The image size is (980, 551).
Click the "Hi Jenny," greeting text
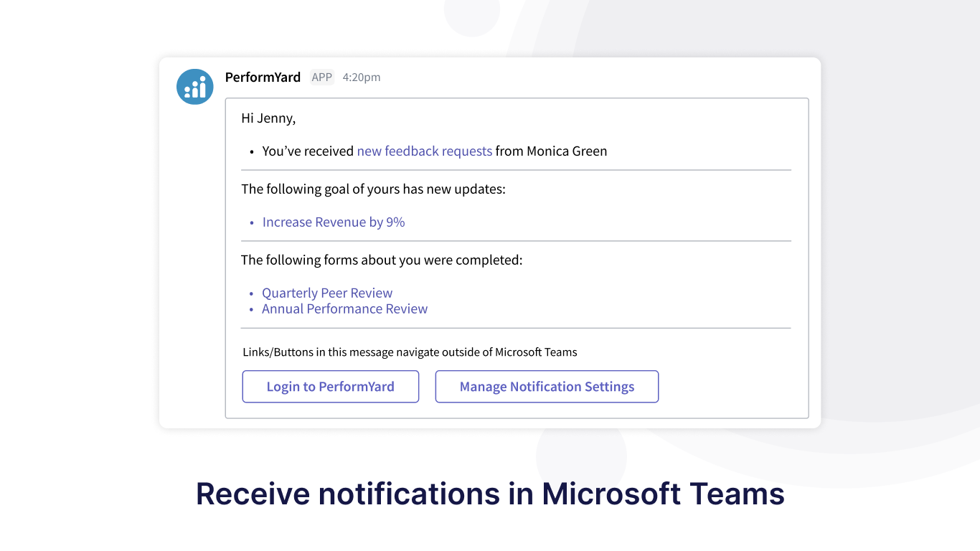[268, 118]
